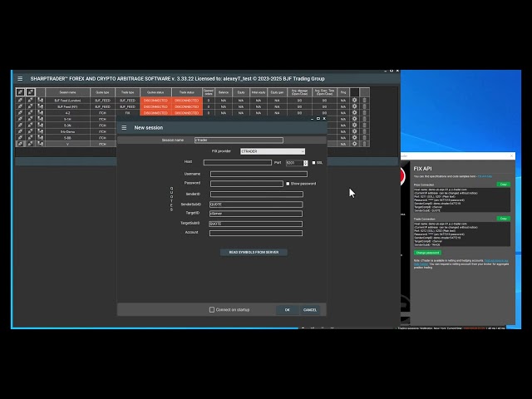
Task: Open symbols icon in BJF Feed (NY) row
Action: click(x=41, y=106)
